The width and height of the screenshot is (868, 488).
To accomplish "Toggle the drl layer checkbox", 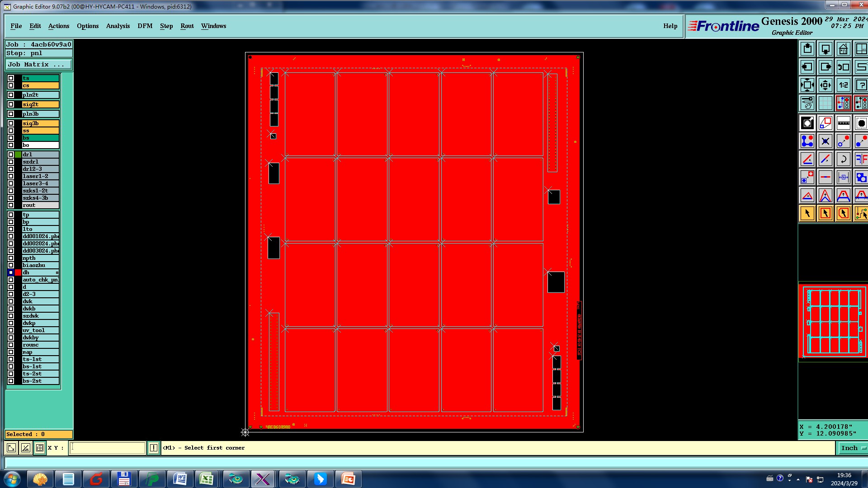I will click(x=11, y=155).
